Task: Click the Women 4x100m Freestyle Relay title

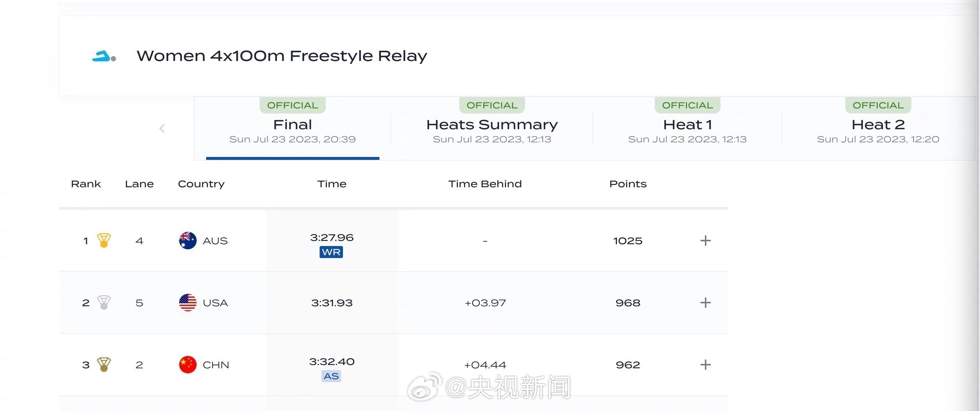Action: 282,56
